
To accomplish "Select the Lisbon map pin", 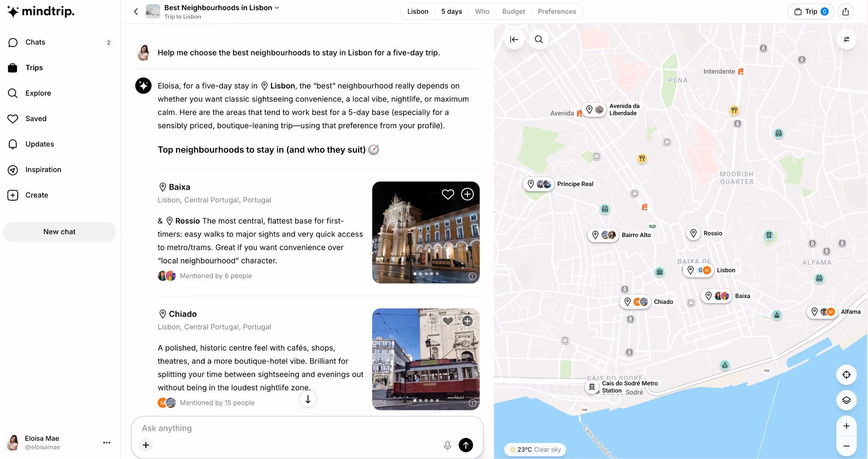I will [x=699, y=270].
